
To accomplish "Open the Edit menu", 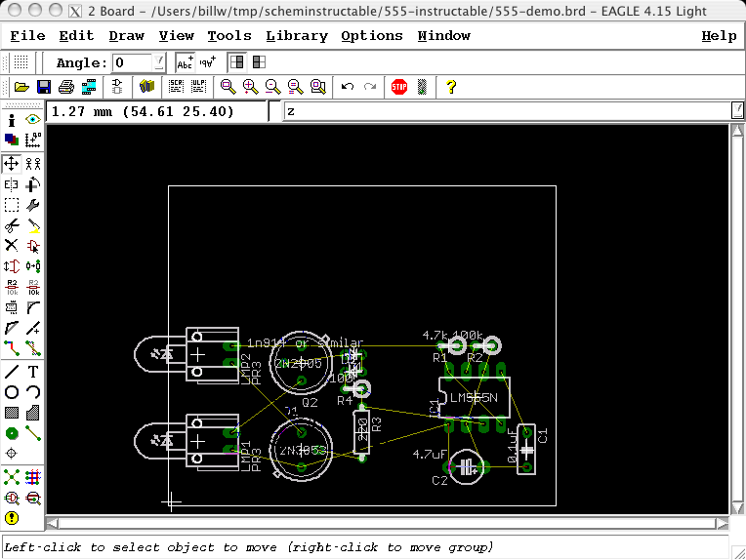I will pyautogui.click(x=76, y=36).
